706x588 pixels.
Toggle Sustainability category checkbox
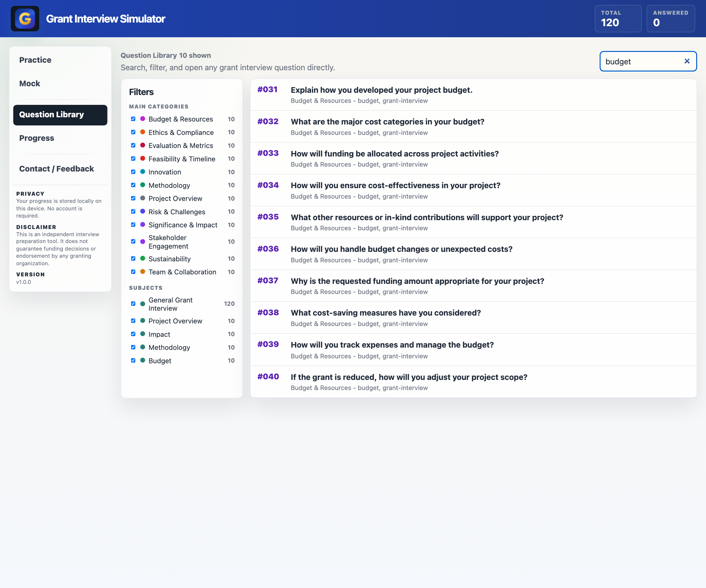(x=133, y=258)
